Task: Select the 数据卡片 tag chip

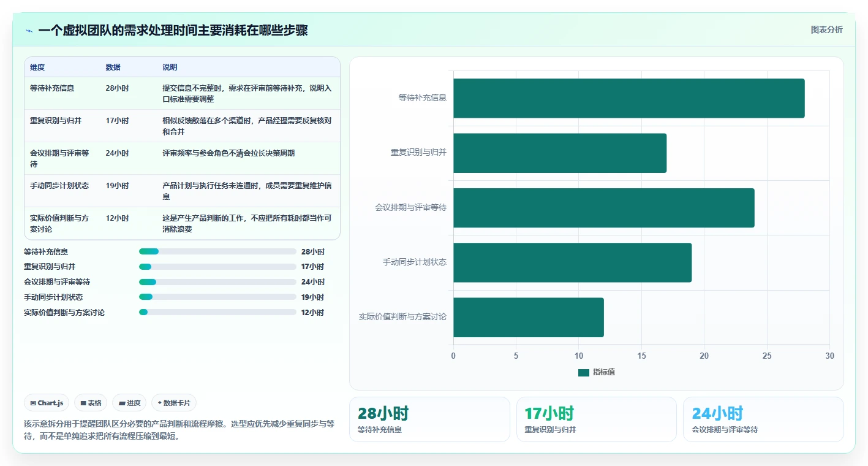Action: (x=174, y=403)
